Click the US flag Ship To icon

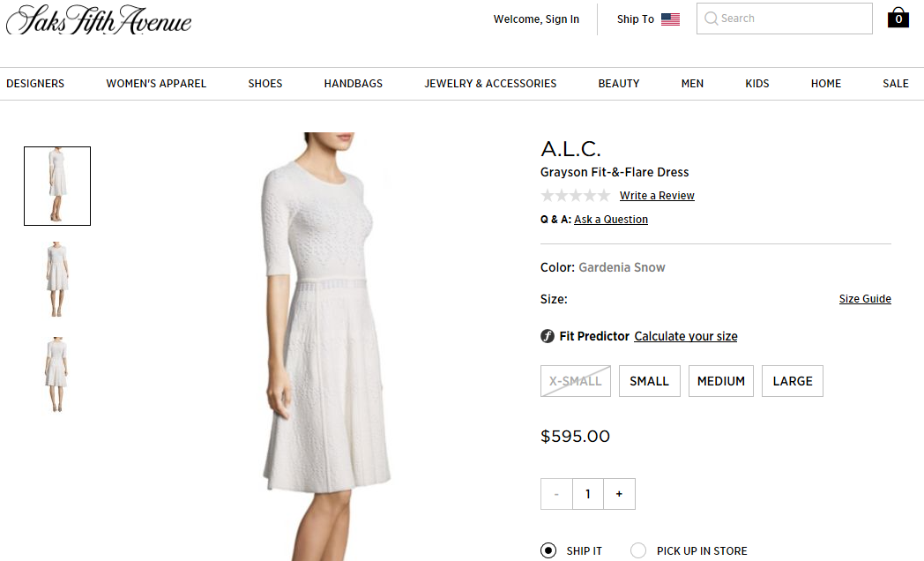pos(670,19)
